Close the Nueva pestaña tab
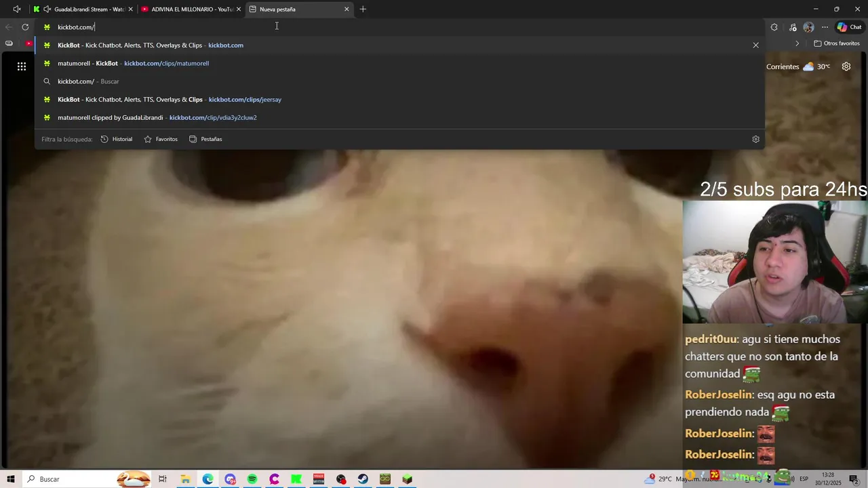 [347, 9]
